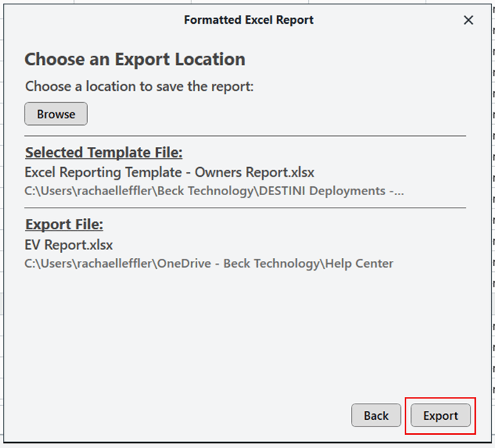The height and width of the screenshot is (448, 495).
Task: Select the EV Report.xlsx file name
Action: tap(69, 244)
